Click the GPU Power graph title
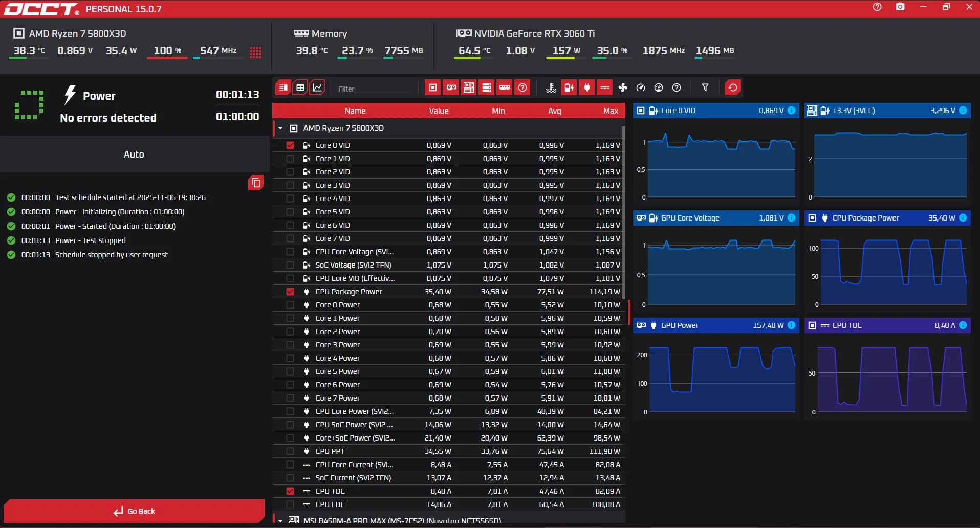Viewport: 980px width, 528px height. (x=680, y=325)
